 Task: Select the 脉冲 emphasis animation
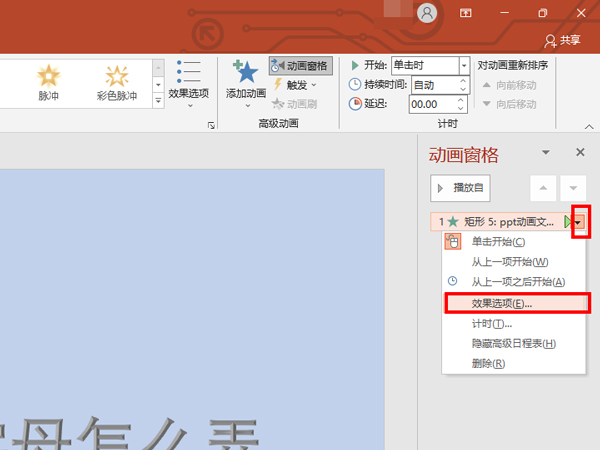[49, 82]
